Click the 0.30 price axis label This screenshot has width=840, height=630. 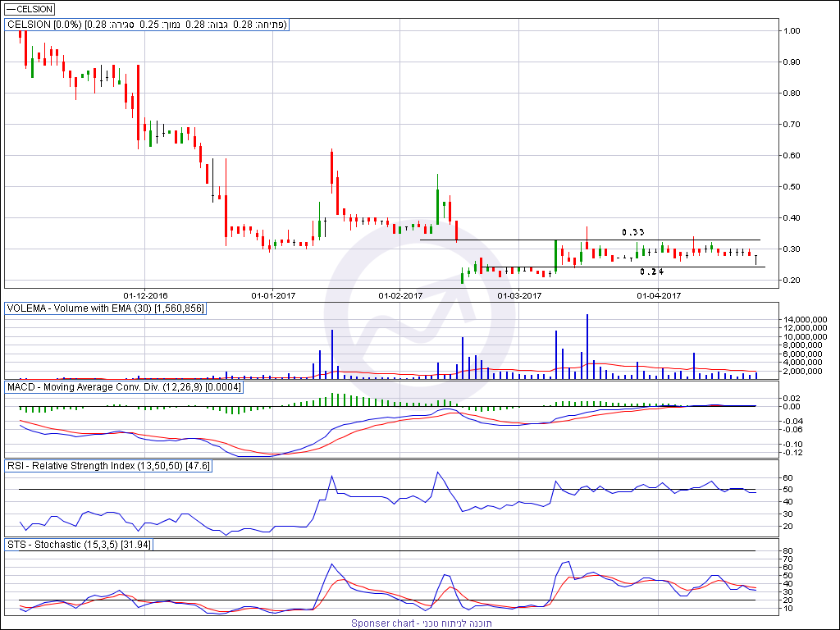tap(792, 249)
